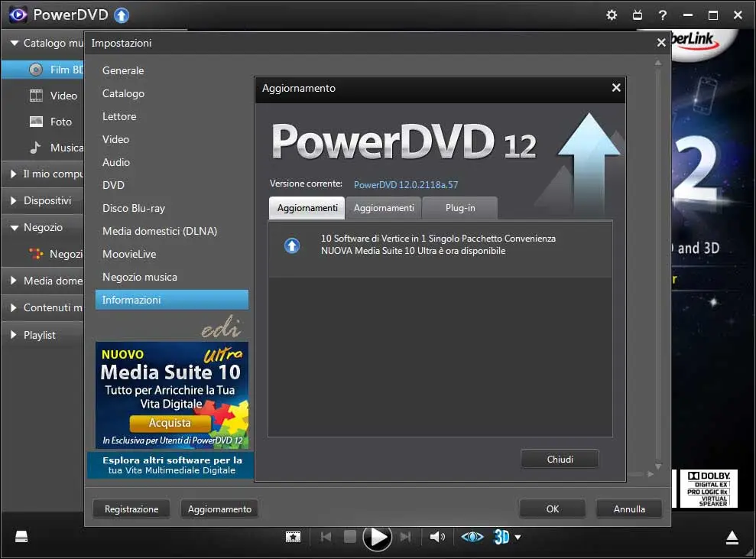Toggle 3D playback mode

pyautogui.click(x=501, y=537)
